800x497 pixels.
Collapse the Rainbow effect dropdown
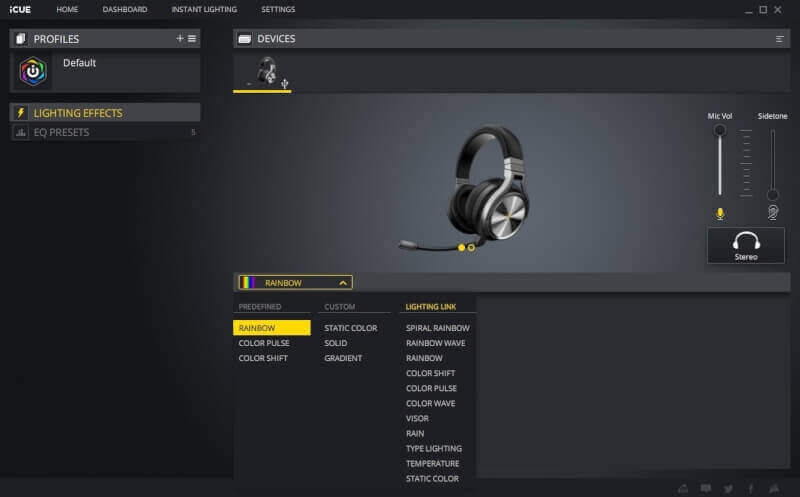click(343, 283)
